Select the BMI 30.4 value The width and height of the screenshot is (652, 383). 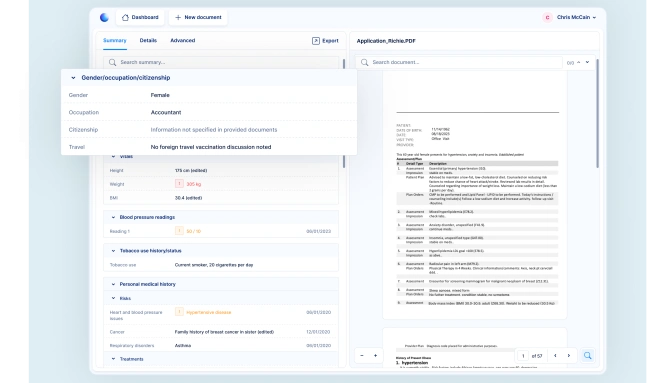click(188, 198)
